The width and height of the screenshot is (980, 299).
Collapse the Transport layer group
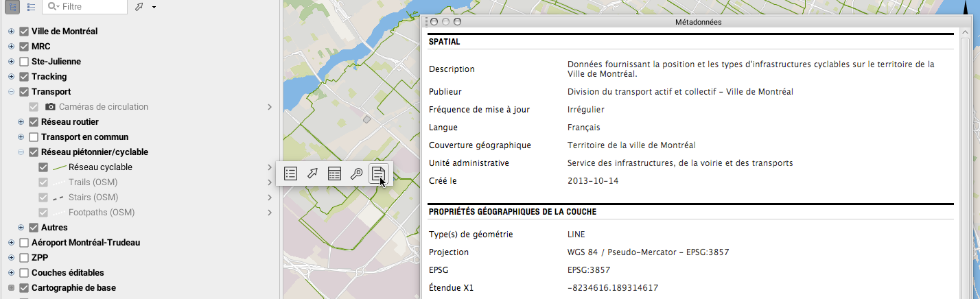click(x=12, y=92)
